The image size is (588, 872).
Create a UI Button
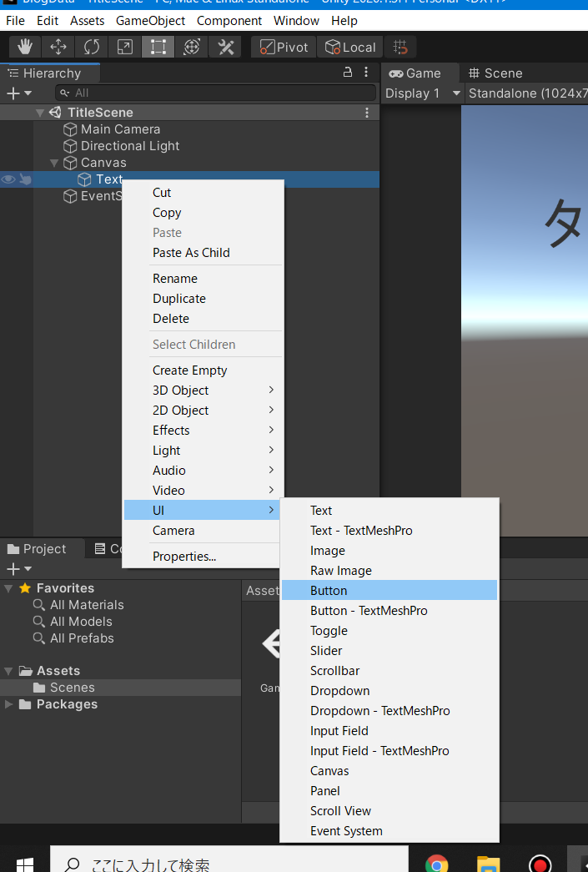click(389, 590)
